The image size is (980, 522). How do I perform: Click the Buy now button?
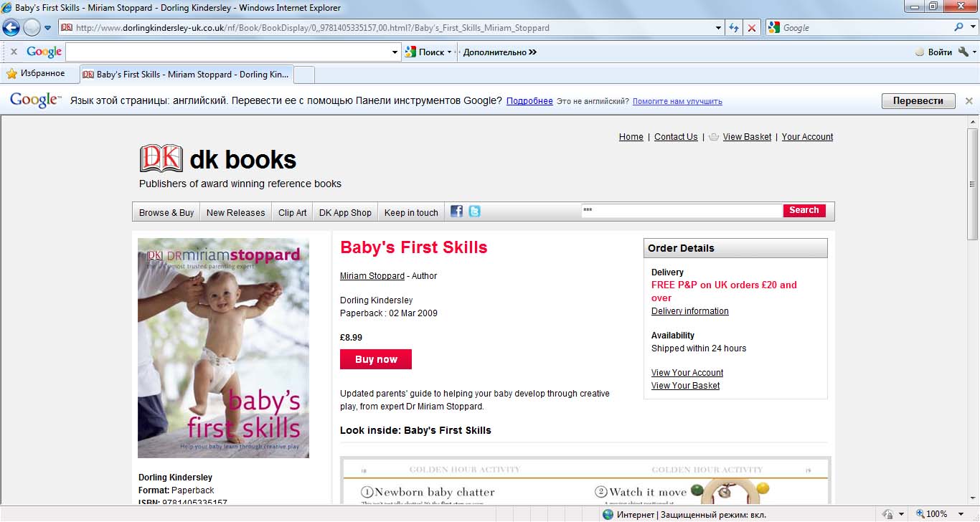[376, 359]
